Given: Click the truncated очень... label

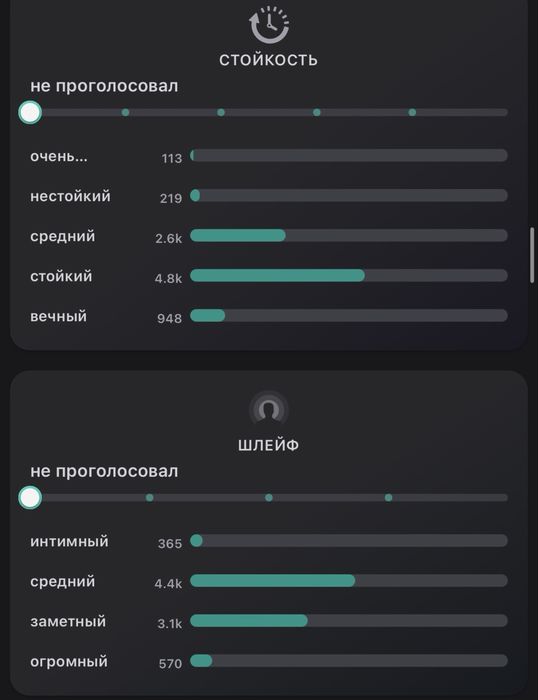Looking at the screenshot, I should click(59, 157).
